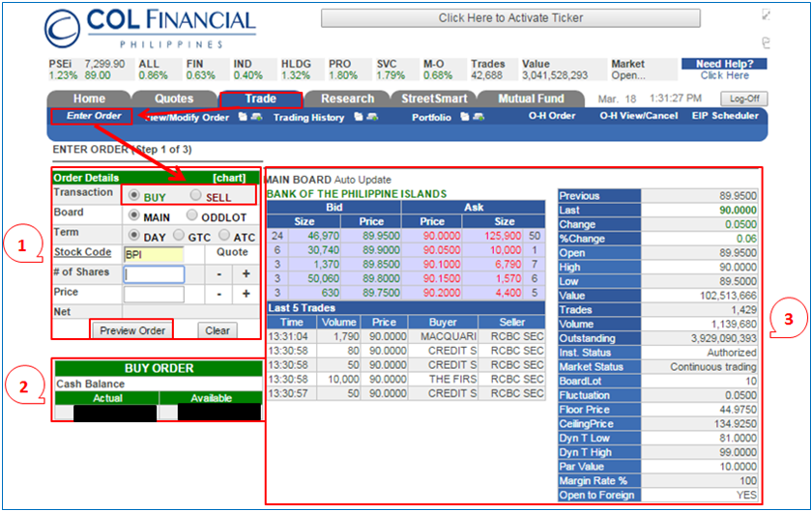Increase number of shares with plus button
The height and width of the screenshot is (512, 812).
click(246, 273)
